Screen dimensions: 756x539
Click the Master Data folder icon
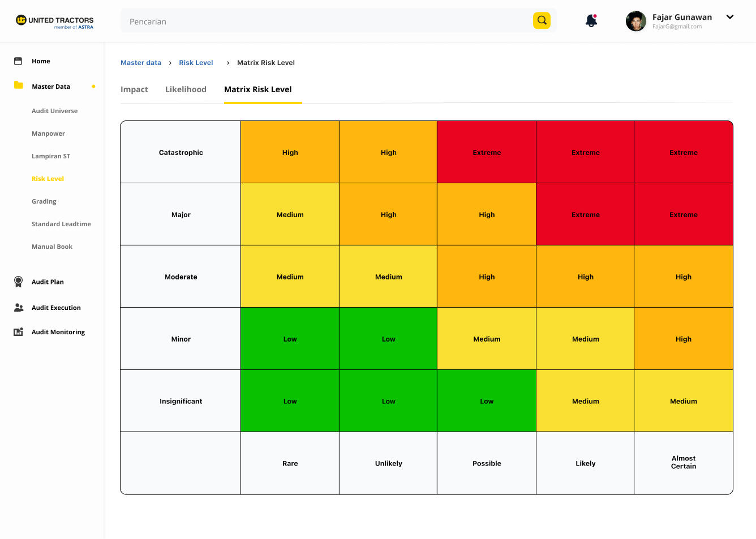click(x=18, y=85)
